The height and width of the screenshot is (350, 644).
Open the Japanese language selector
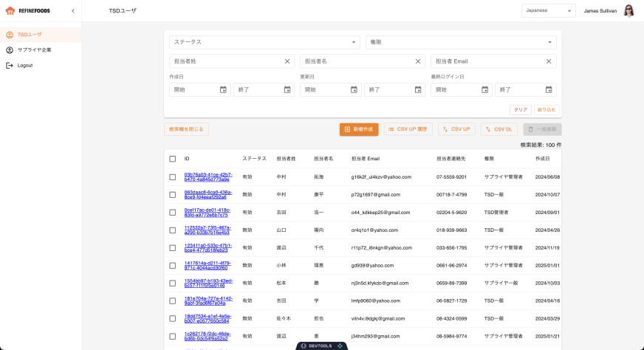(548, 11)
